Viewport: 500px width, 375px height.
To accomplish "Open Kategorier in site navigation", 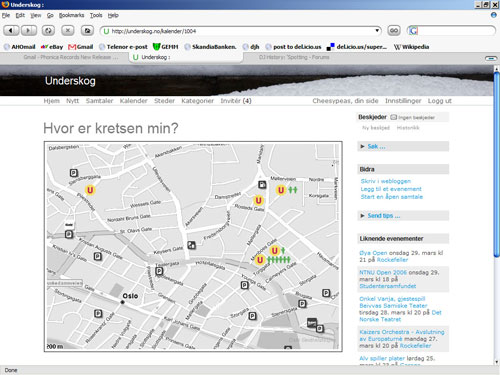I will (197, 101).
